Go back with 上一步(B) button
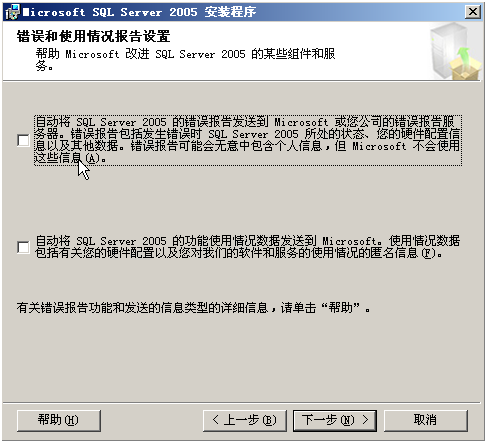The width and height of the screenshot is (487, 443). (x=245, y=420)
